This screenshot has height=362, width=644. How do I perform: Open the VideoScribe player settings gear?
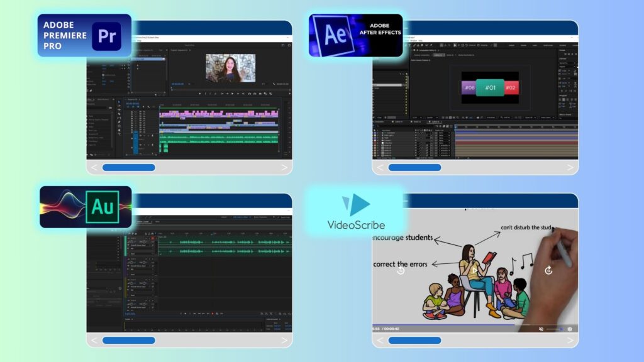click(570, 329)
